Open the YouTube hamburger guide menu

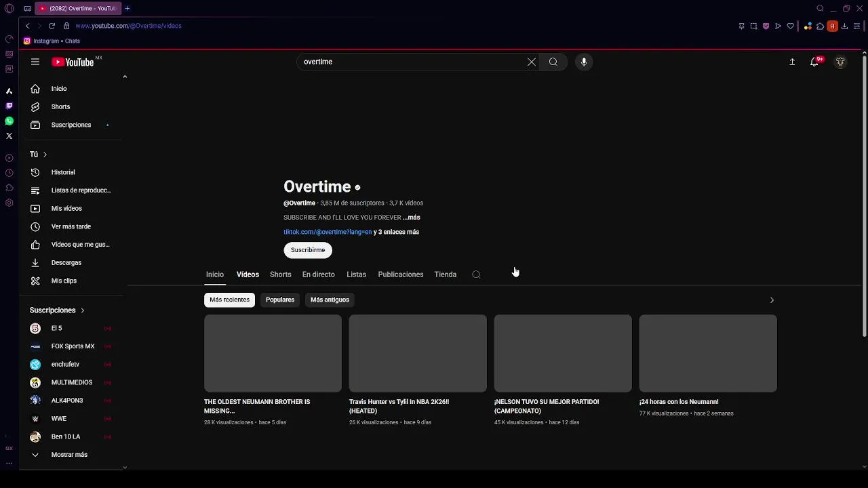35,62
